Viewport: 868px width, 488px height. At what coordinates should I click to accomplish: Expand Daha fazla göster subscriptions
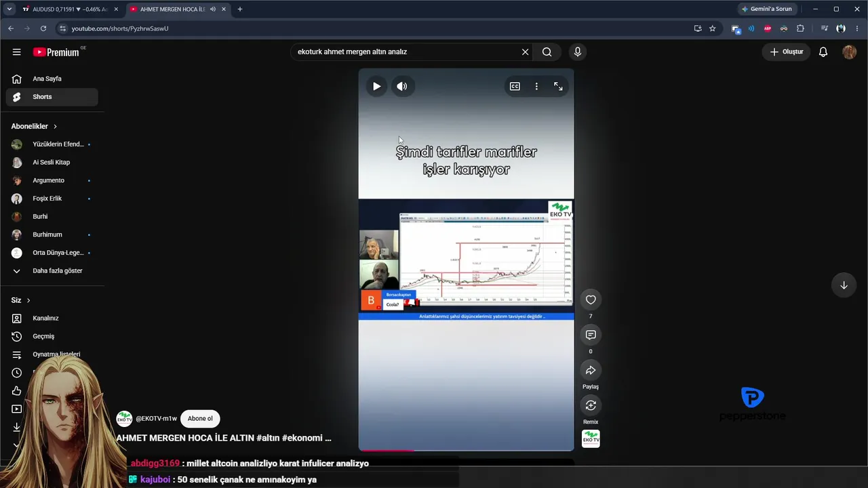[52, 271]
